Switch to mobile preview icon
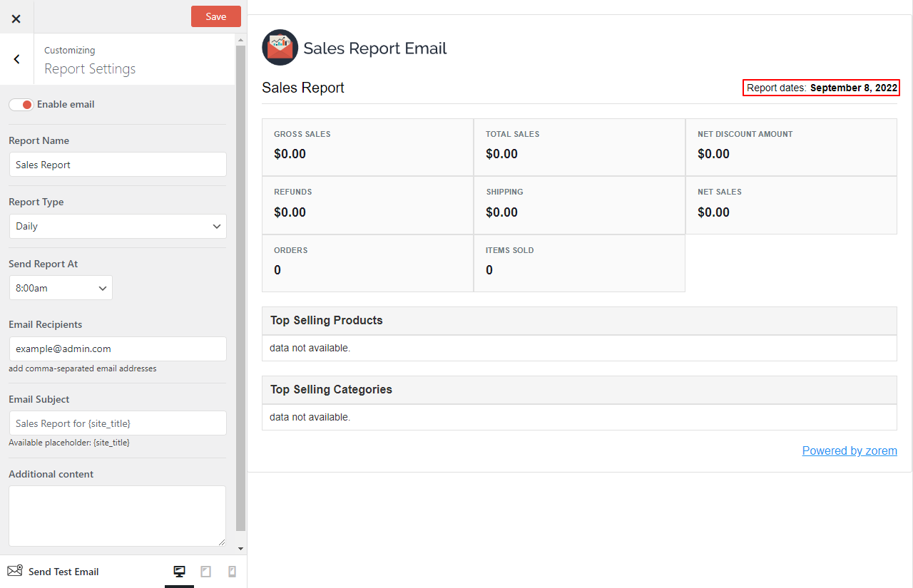 point(231,571)
